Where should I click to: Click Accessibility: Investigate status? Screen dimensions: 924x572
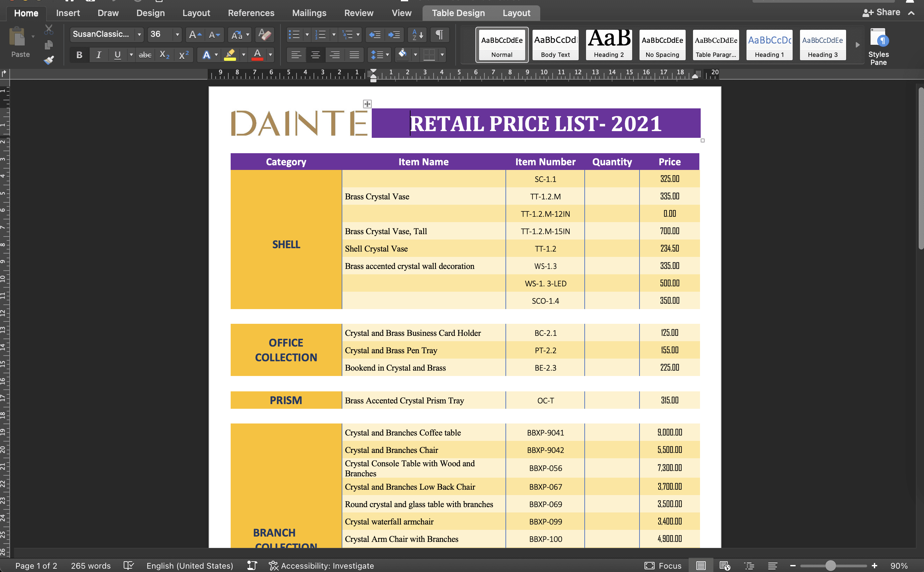tap(321, 565)
